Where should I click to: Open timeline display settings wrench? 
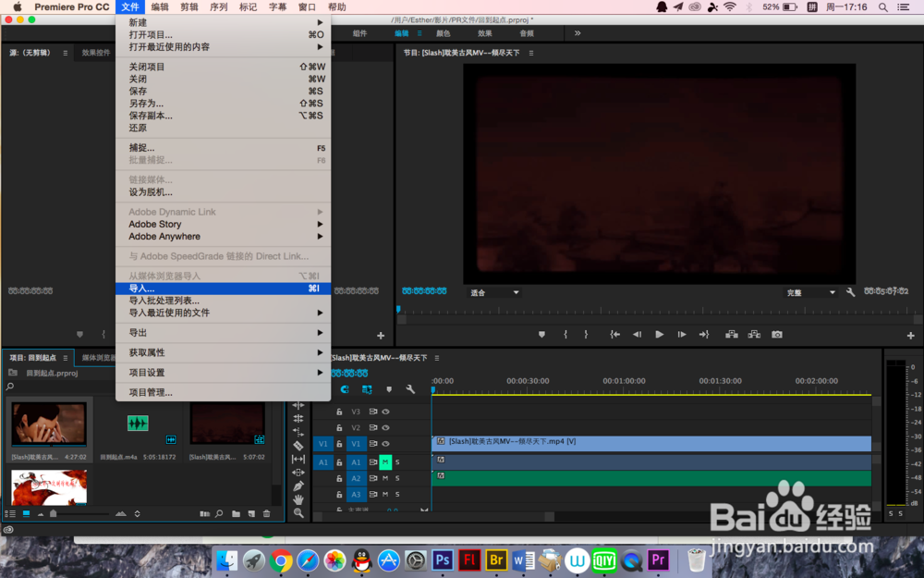(410, 389)
